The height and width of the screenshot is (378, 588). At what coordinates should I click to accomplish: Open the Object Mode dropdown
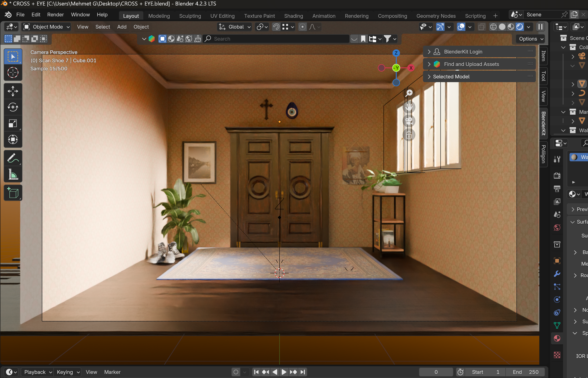(x=47, y=27)
